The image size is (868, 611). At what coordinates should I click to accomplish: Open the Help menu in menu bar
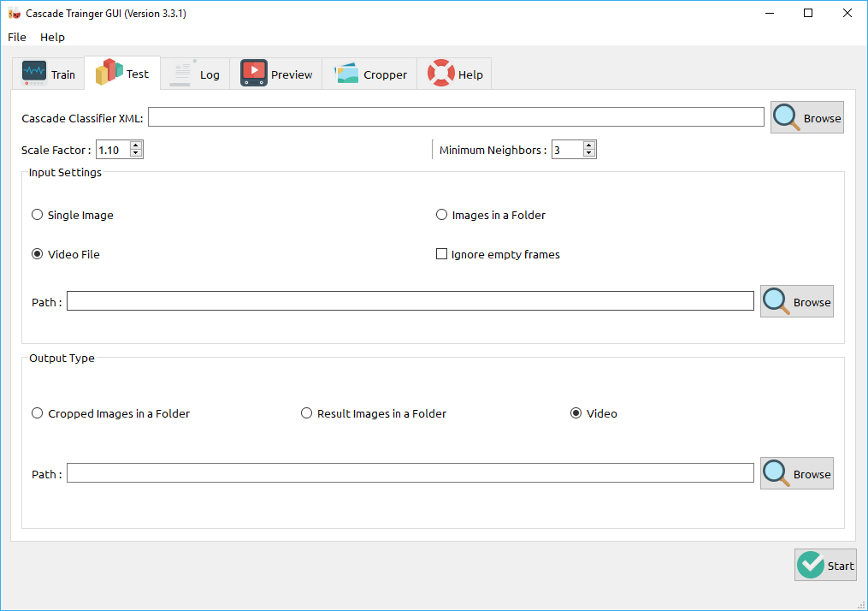52,37
